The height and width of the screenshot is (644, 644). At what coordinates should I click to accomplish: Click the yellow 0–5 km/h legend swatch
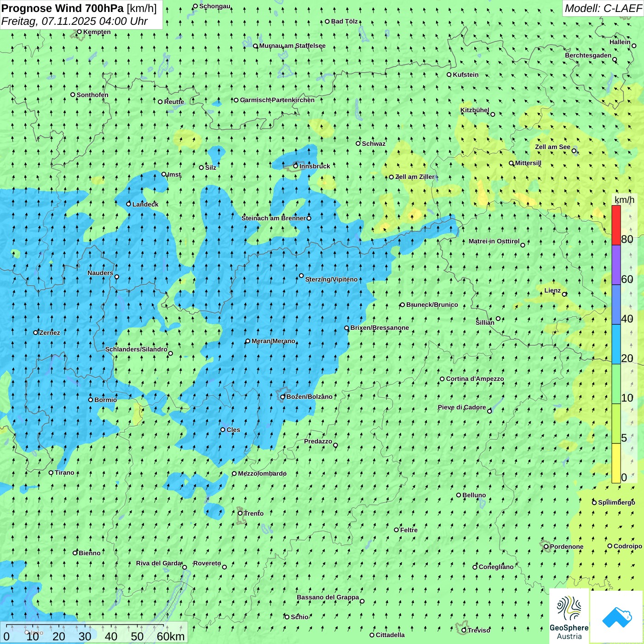(x=616, y=463)
